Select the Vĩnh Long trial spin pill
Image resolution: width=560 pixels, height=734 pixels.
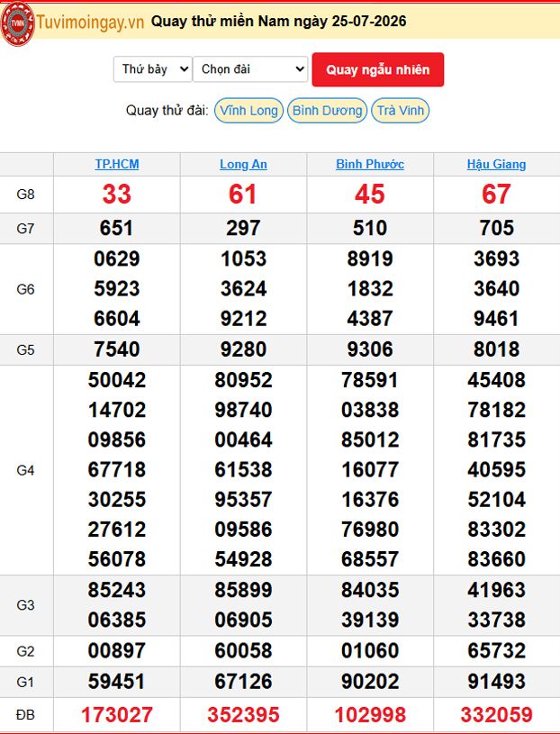click(248, 111)
